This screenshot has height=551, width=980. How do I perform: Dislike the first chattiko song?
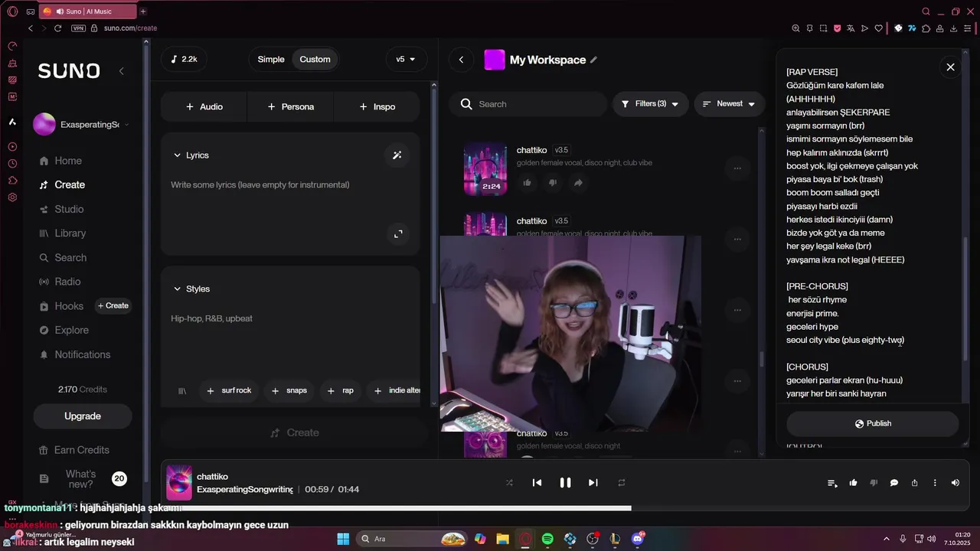coord(552,182)
